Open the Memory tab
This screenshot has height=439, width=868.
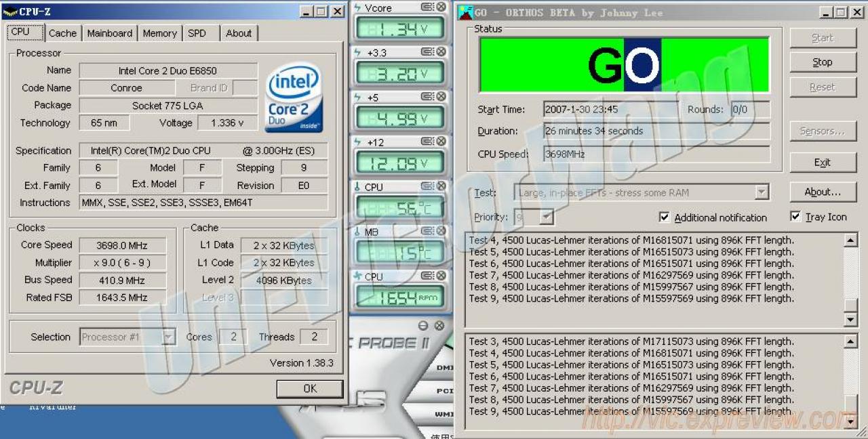[160, 33]
